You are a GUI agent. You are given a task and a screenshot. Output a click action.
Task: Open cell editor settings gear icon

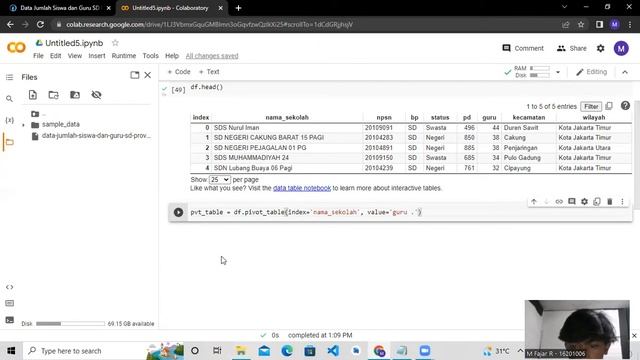[x=584, y=201]
